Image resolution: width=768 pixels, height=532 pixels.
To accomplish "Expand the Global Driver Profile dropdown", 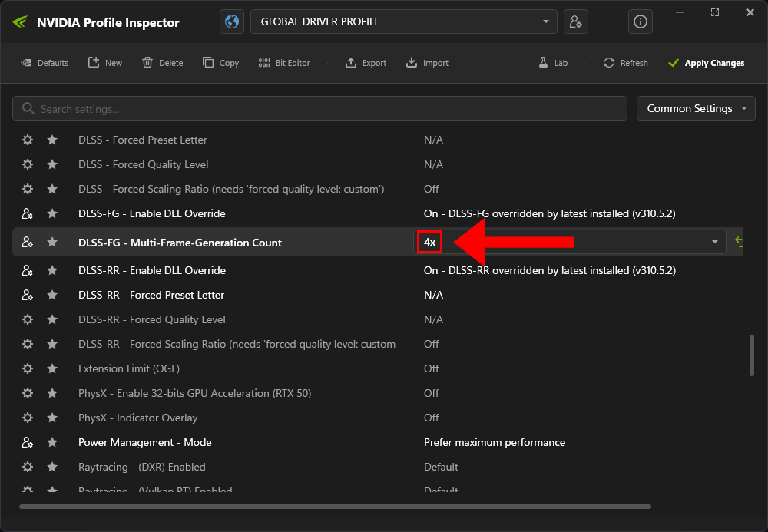I will (x=546, y=21).
